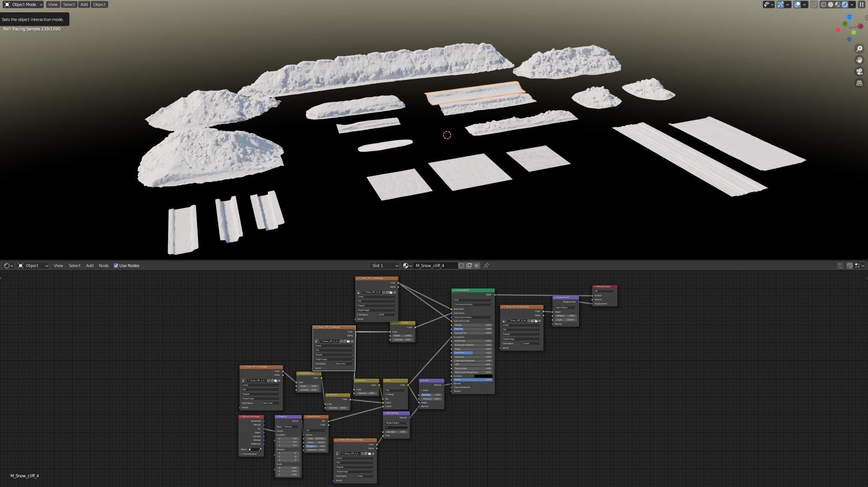Duplicate material with new material icon

pyautogui.click(x=469, y=266)
